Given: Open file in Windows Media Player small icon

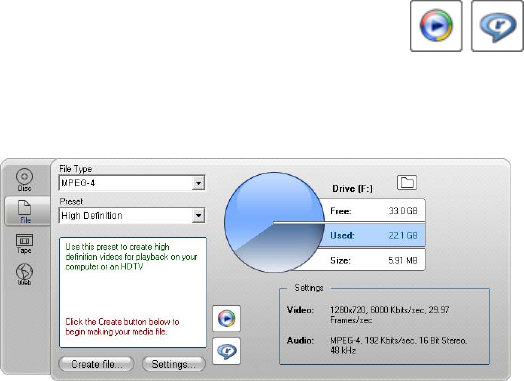Looking at the screenshot, I should [227, 318].
